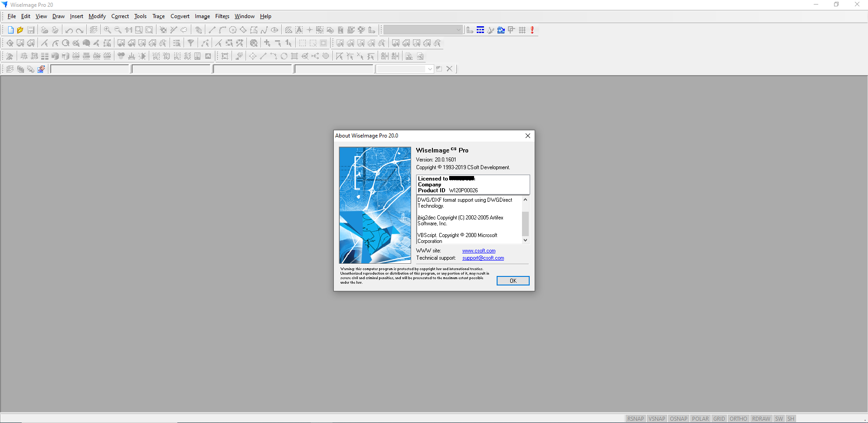Select the Hatch drawing tool
The height and width of the screenshot is (423, 868).
289,30
